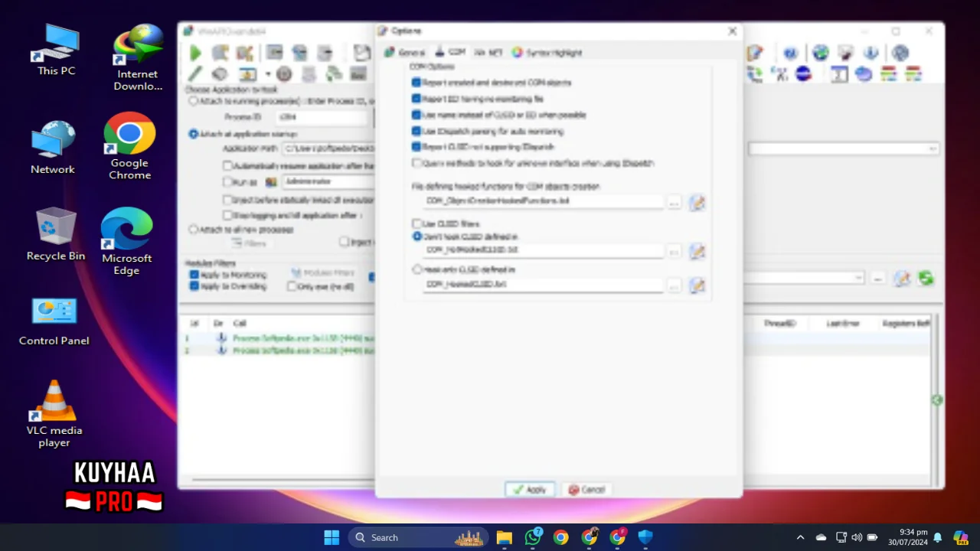The width and height of the screenshot is (980, 551).
Task: Open dropdown arrow next to second-row toolbar icon
Action: (268, 74)
